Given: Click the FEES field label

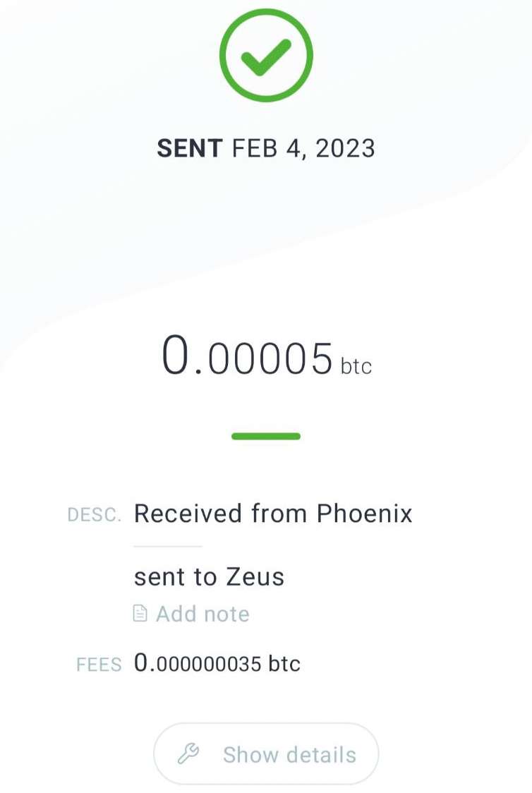Looking at the screenshot, I should (99, 665).
